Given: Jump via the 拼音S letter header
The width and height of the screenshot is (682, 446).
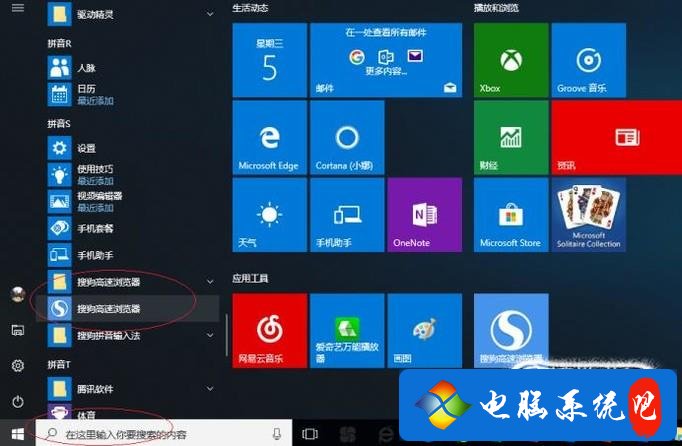Looking at the screenshot, I should pos(59,124).
